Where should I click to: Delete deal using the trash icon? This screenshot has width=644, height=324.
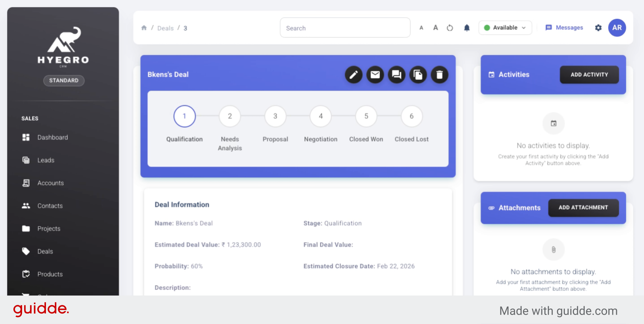439,74
